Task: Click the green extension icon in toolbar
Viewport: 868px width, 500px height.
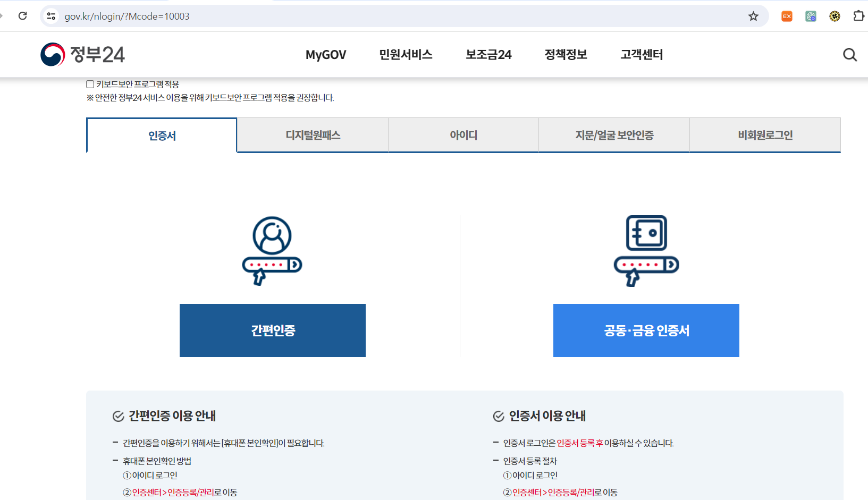Action: tap(810, 16)
